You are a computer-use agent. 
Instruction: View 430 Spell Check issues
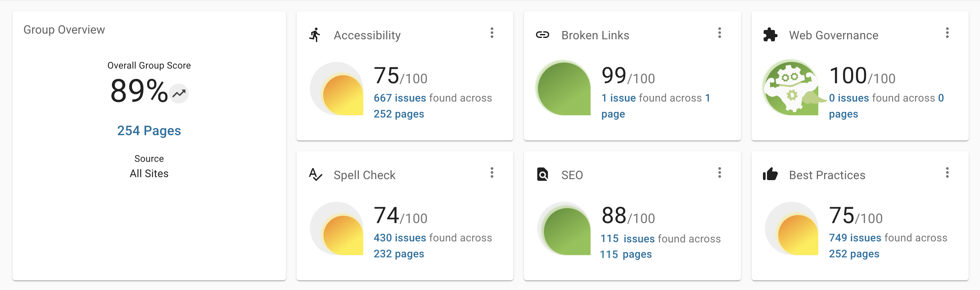[x=399, y=237]
